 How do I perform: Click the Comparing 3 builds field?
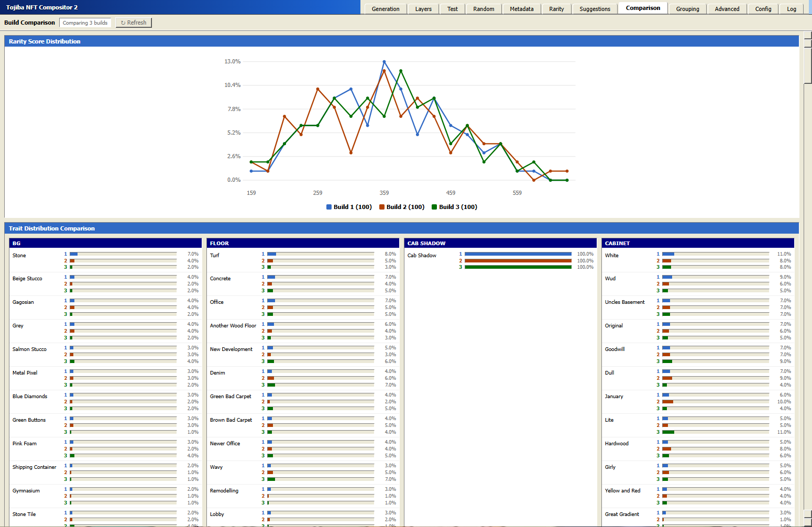tap(85, 23)
